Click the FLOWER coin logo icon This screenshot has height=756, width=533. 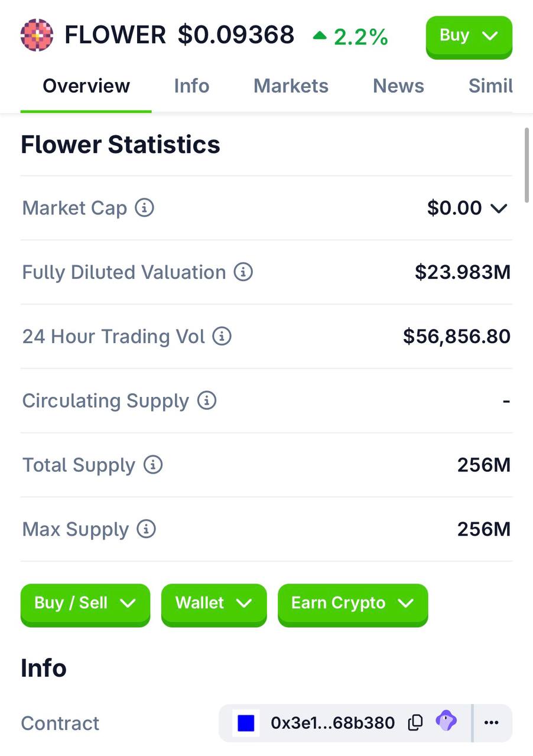[x=37, y=35]
